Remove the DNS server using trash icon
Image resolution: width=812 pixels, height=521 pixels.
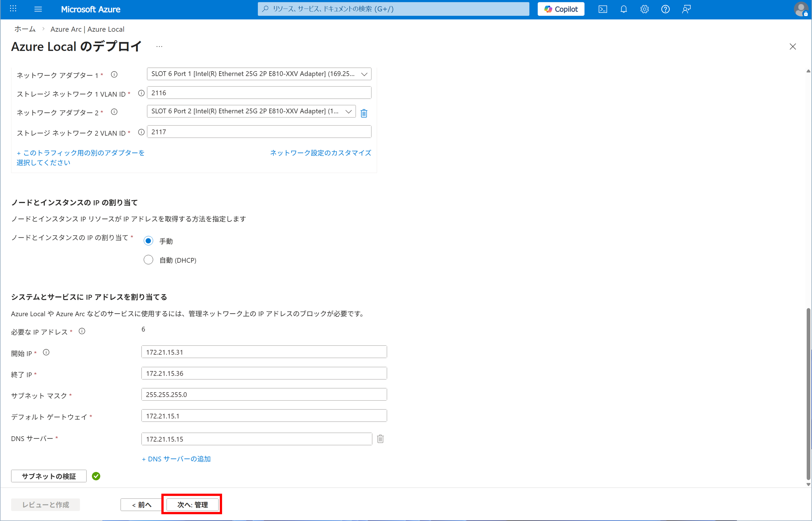[380, 439]
